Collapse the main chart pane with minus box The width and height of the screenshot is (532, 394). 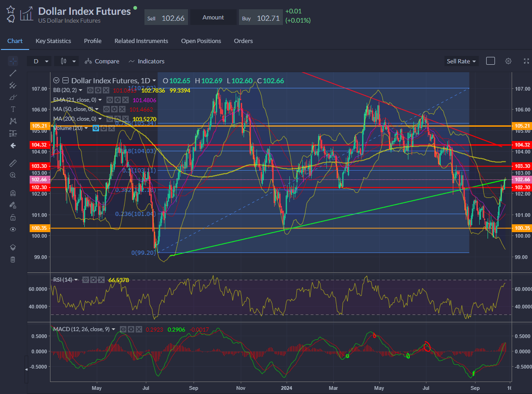coord(65,80)
